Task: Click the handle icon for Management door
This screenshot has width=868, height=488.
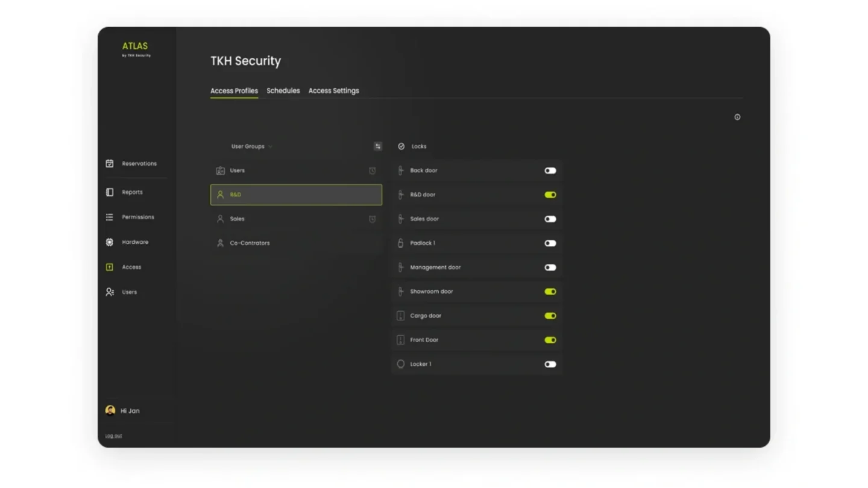Action: [x=401, y=267]
